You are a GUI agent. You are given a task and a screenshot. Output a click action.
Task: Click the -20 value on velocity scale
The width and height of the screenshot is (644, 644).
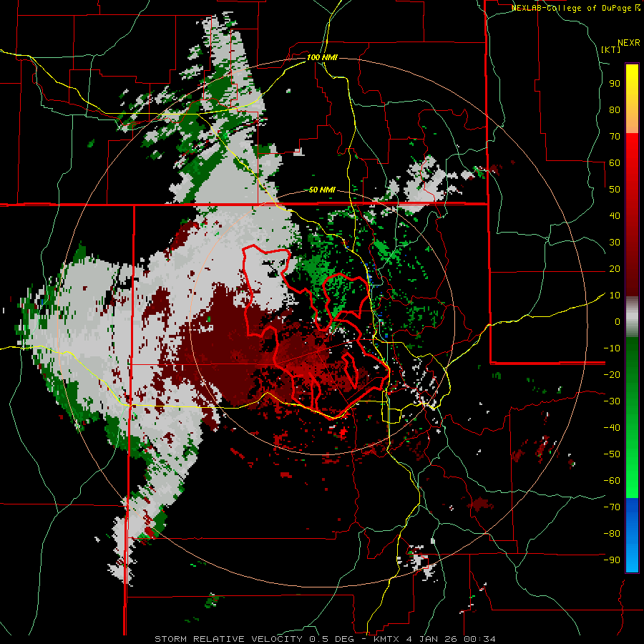pos(612,374)
